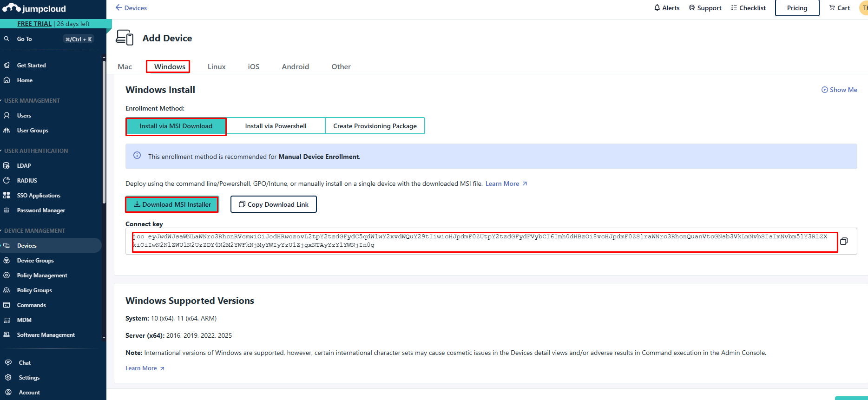Viewport: 868px width, 400px height.
Task: Click the Software Management icon
Action: (7, 335)
